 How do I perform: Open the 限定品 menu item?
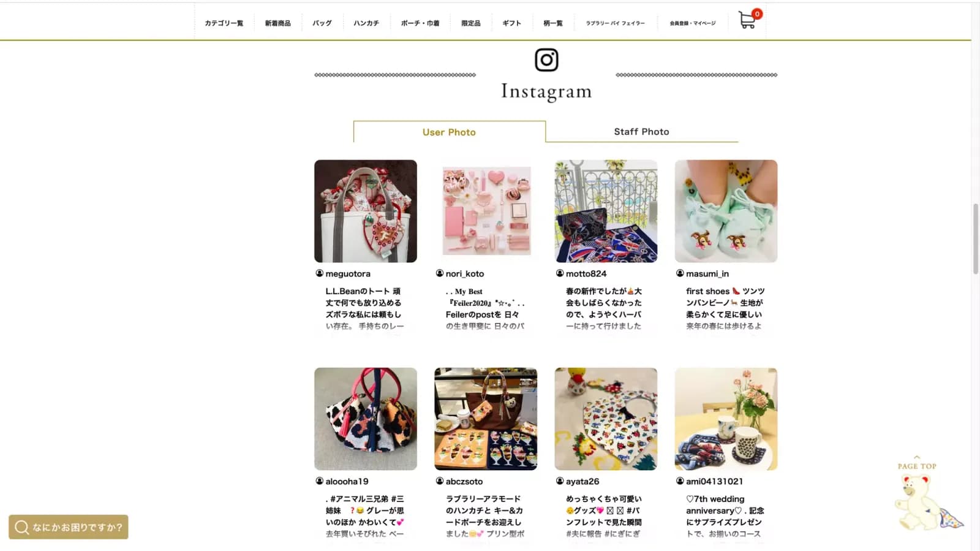(x=471, y=23)
